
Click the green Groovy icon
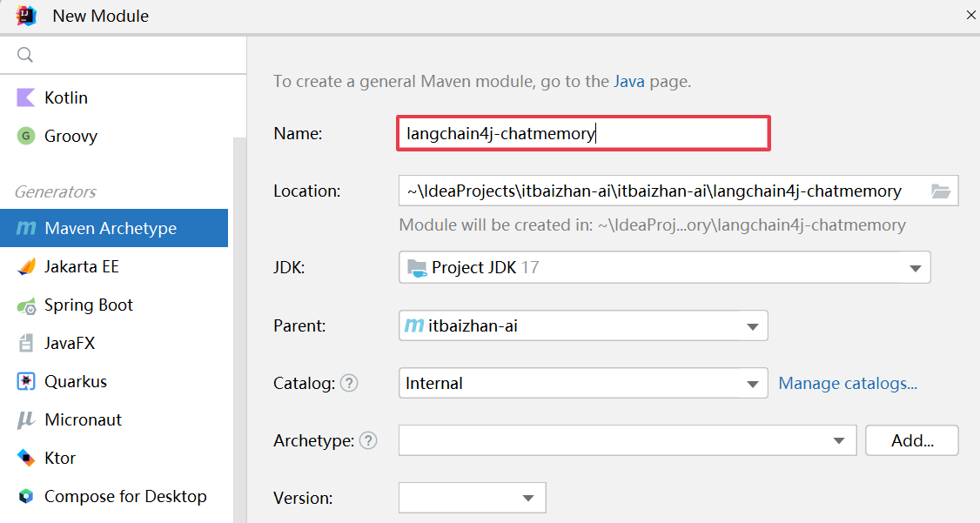tap(25, 136)
